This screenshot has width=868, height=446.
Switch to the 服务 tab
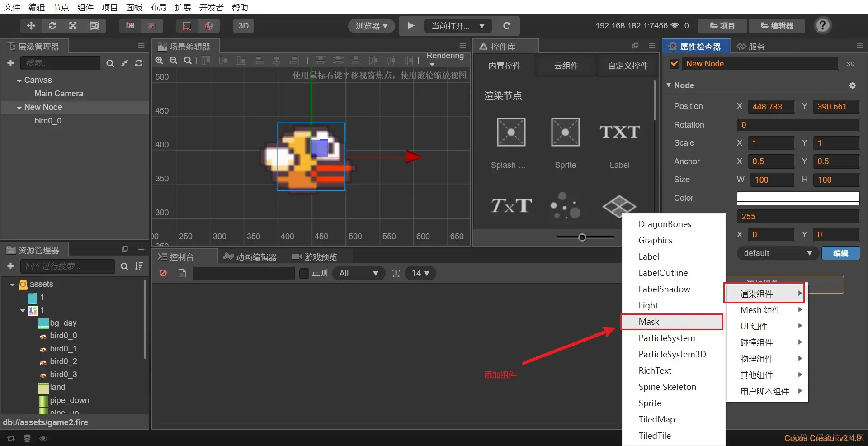tap(750, 46)
